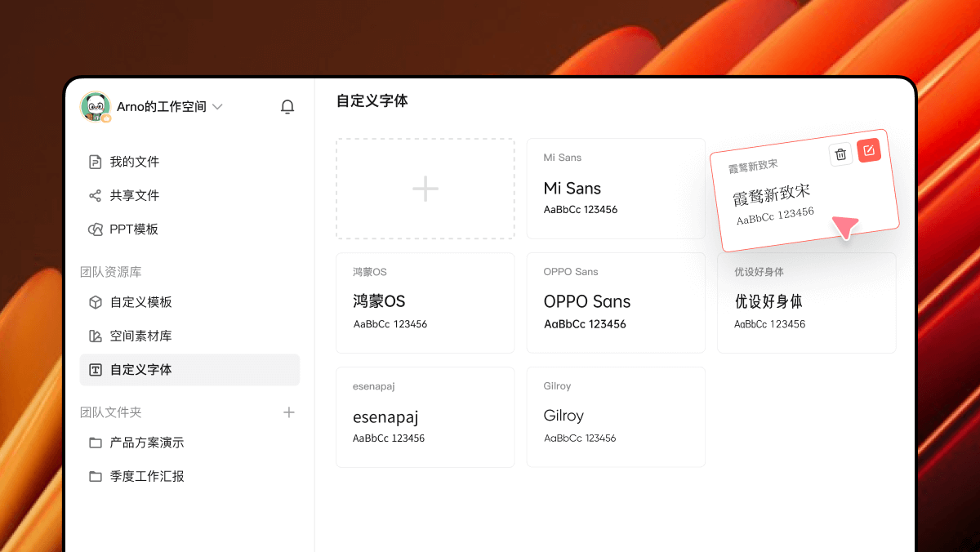Select the 自定义字体 page header
The image size is (980, 552).
pyautogui.click(x=372, y=101)
